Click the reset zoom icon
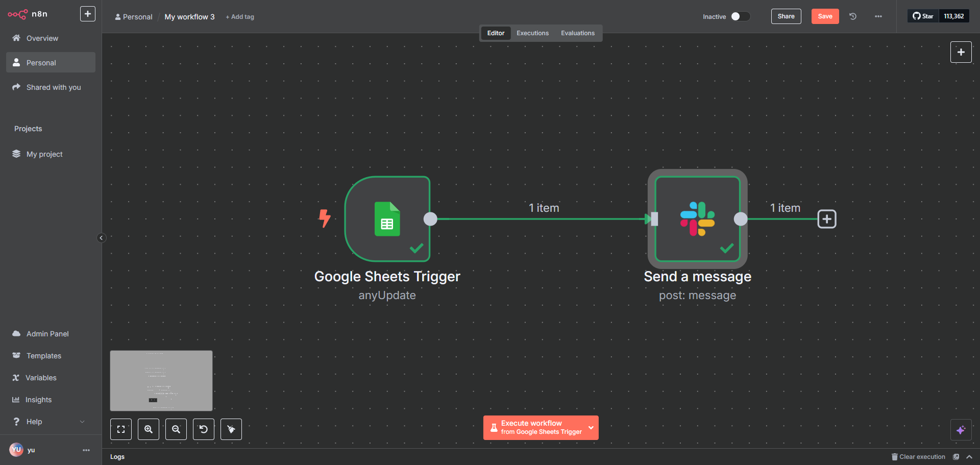The height and width of the screenshot is (465, 980). coord(204,429)
